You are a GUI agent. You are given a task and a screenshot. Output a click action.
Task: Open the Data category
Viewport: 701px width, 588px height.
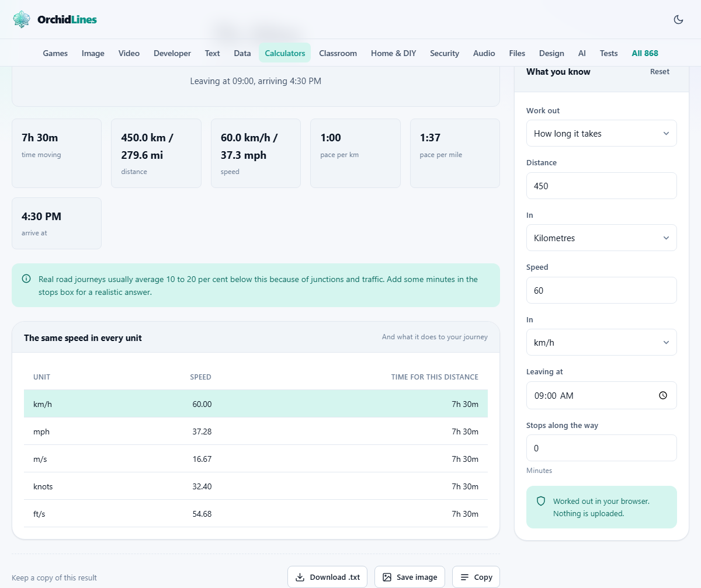pos(242,53)
